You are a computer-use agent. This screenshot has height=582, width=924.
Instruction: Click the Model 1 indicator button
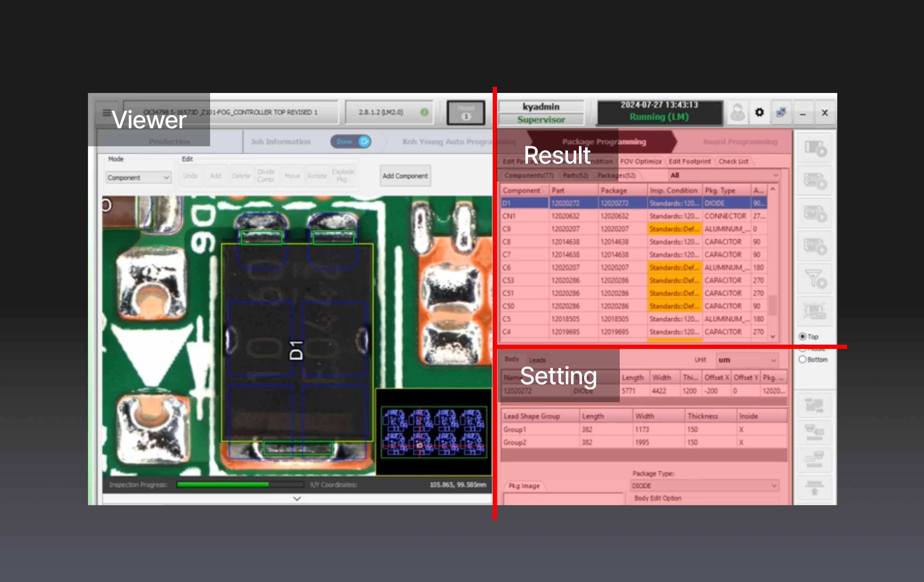click(x=466, y=112)
